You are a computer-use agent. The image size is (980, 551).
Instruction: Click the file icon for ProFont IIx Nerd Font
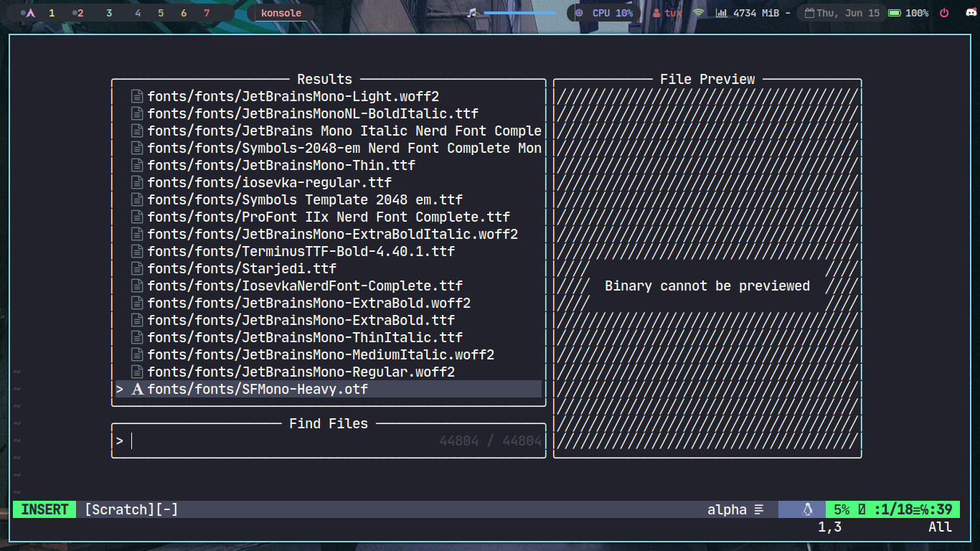137,217
